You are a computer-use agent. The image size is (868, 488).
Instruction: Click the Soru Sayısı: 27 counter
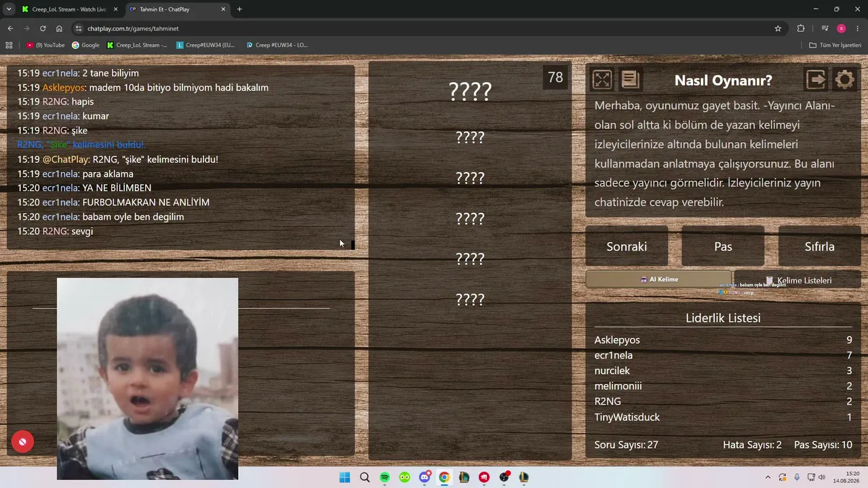point(626,445)
